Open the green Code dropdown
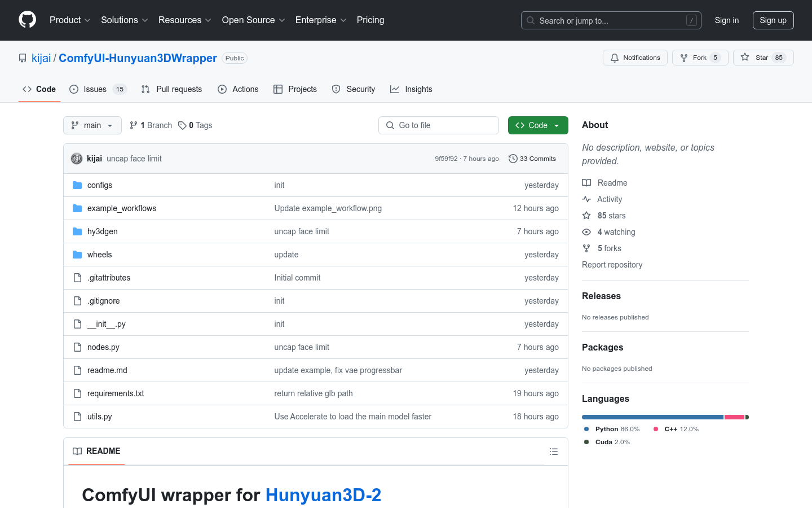Viewport: 812px width, 508px height. tap(538, 125)
